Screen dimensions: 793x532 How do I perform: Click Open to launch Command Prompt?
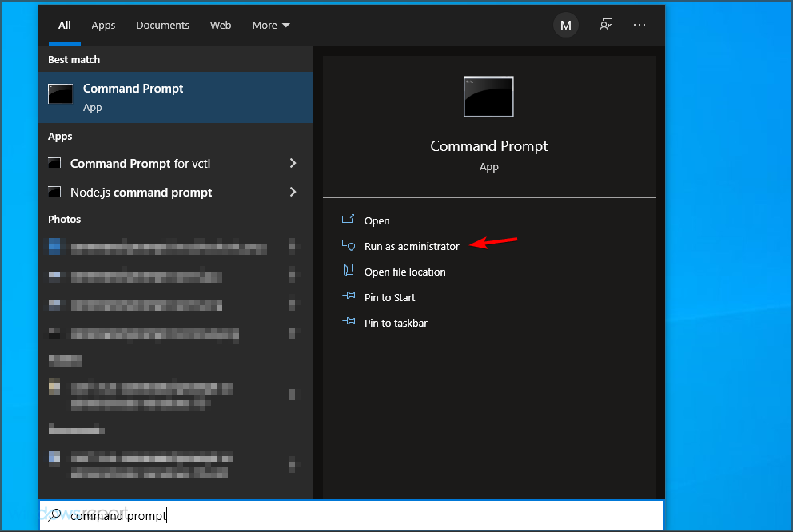(x=377, y=220)
